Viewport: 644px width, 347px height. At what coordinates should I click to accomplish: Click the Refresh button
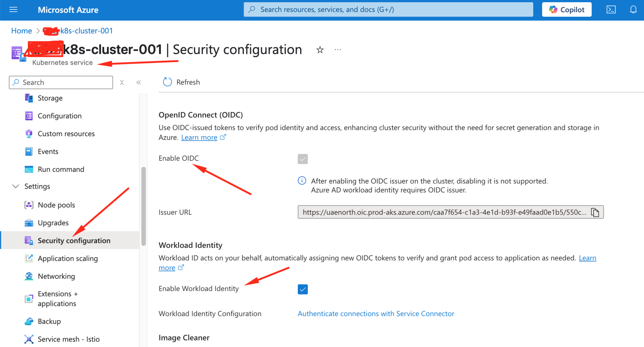coord(181,82)
